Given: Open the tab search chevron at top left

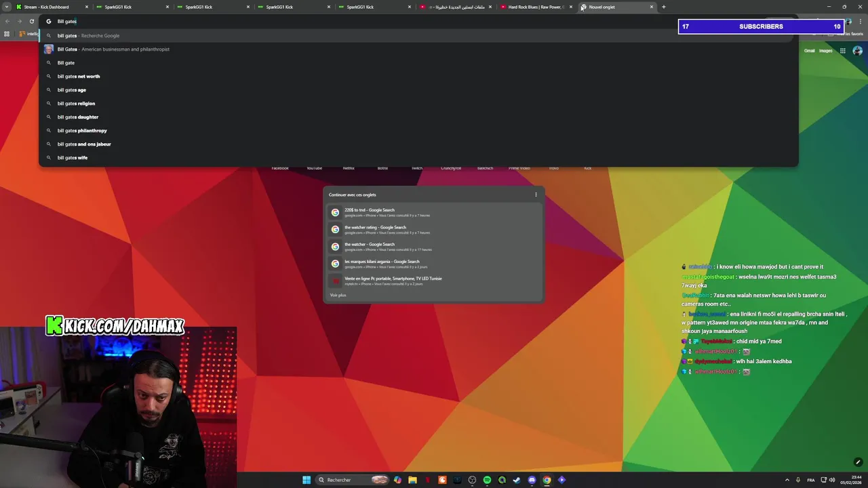Looking at the screenshot, I should pos(7,7).
